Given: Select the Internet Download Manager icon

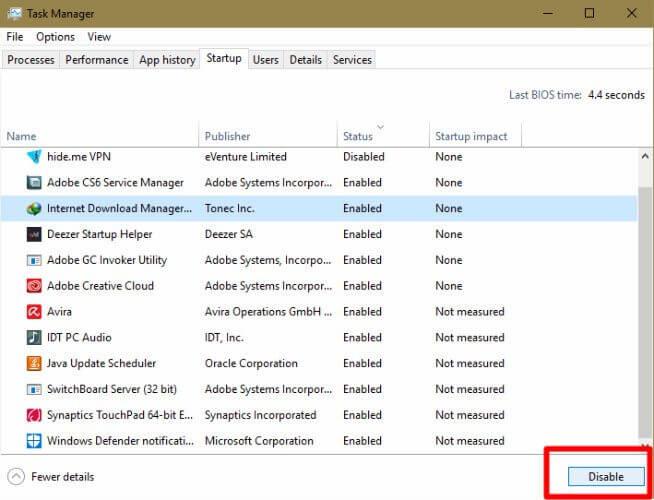Looking at the screenshot, I should 34,209.
